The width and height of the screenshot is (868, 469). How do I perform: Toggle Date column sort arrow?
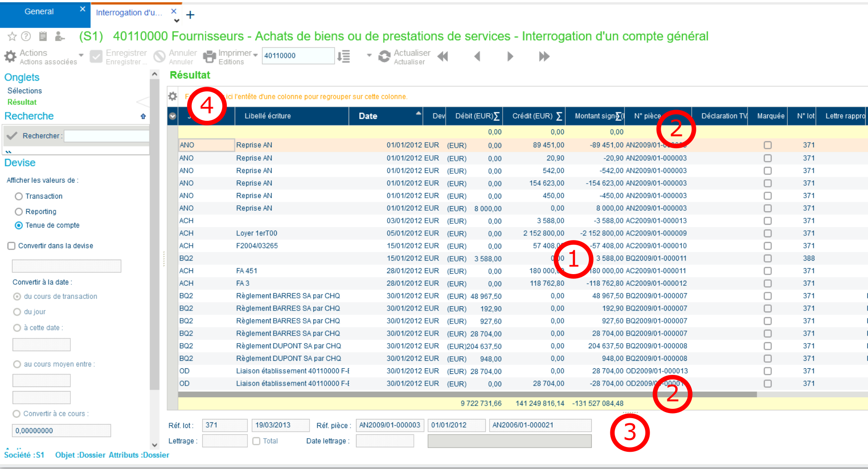click(x=419, y=113)
